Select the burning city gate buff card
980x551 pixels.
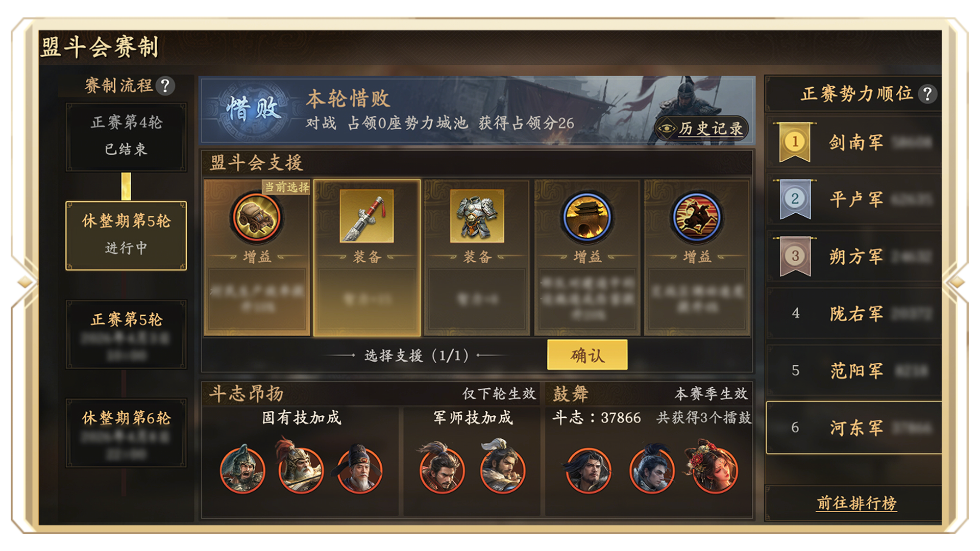(587, 258)
